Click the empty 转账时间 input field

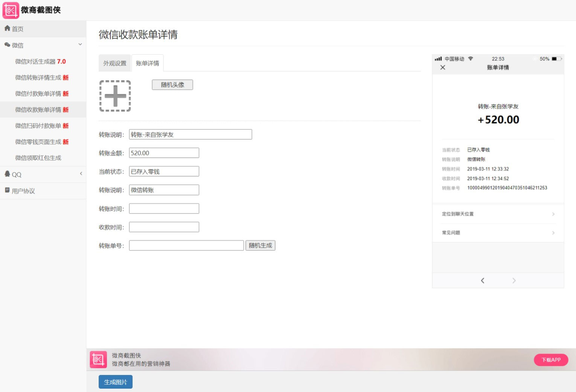(x=164, y=209)
